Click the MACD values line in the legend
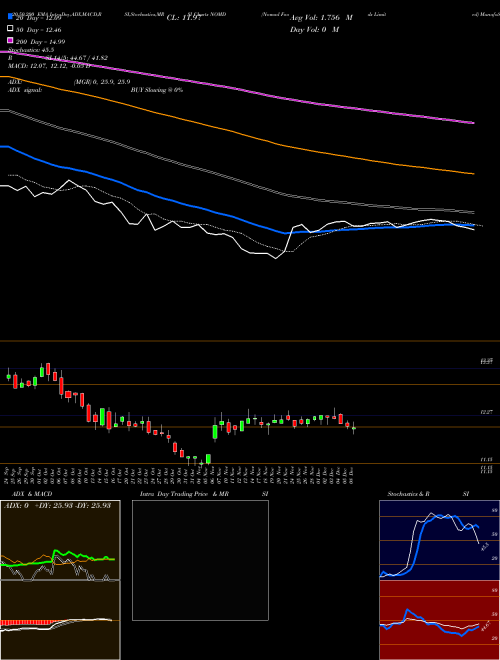 pyautogui.click(x=49, y=66)
